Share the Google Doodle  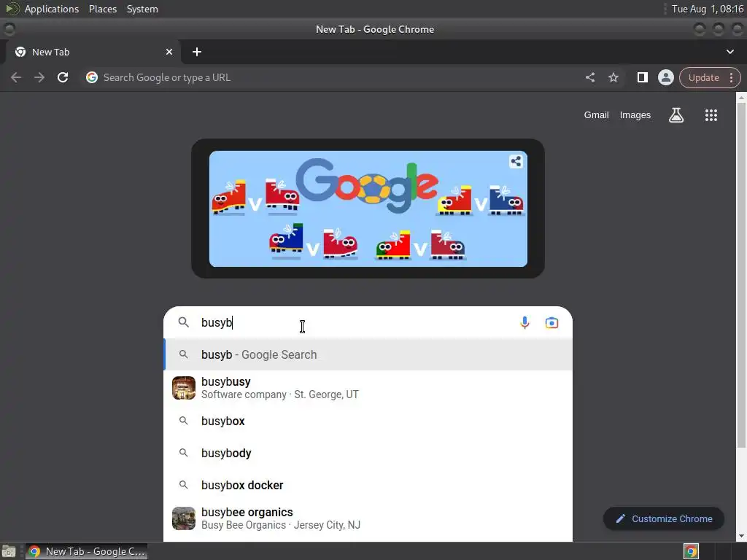coord(516,161)
